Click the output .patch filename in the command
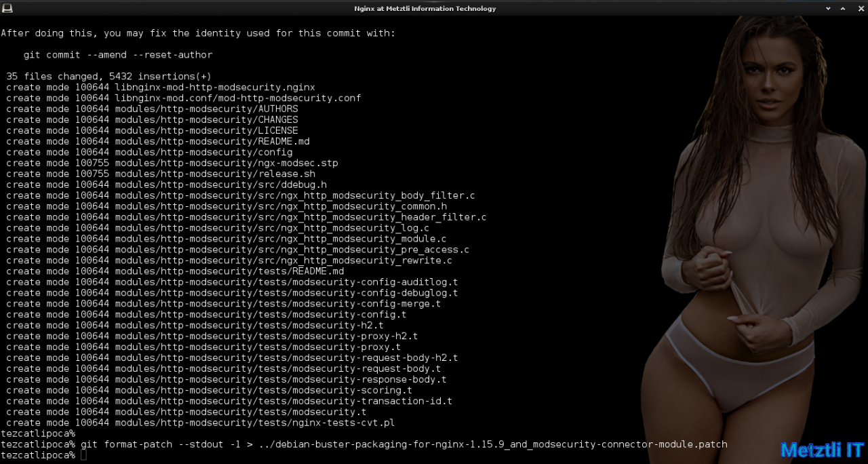This screenshot has width=868, height=464. tap(493, 445)
